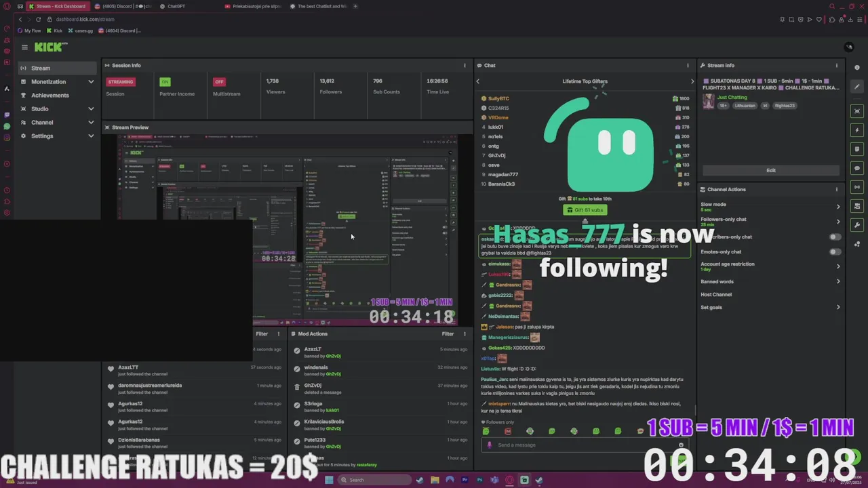Click the Windows Start button
Viewport: 868px width, 488px height.
coord(330,480)
